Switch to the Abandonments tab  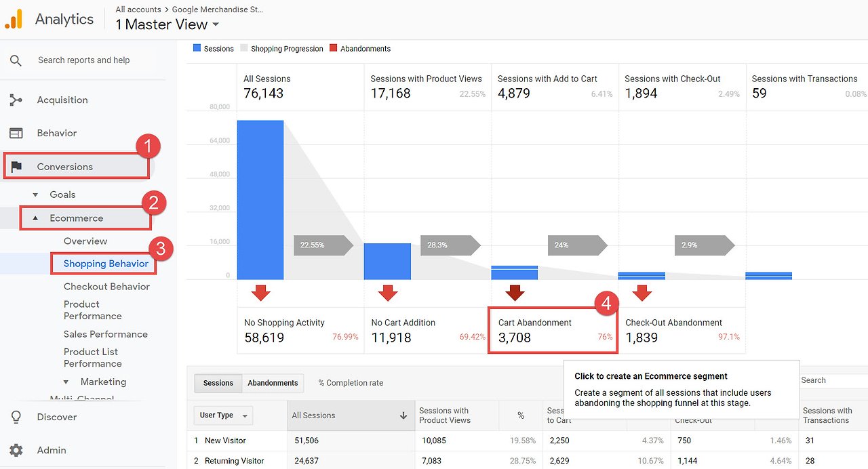pos(273,383)
